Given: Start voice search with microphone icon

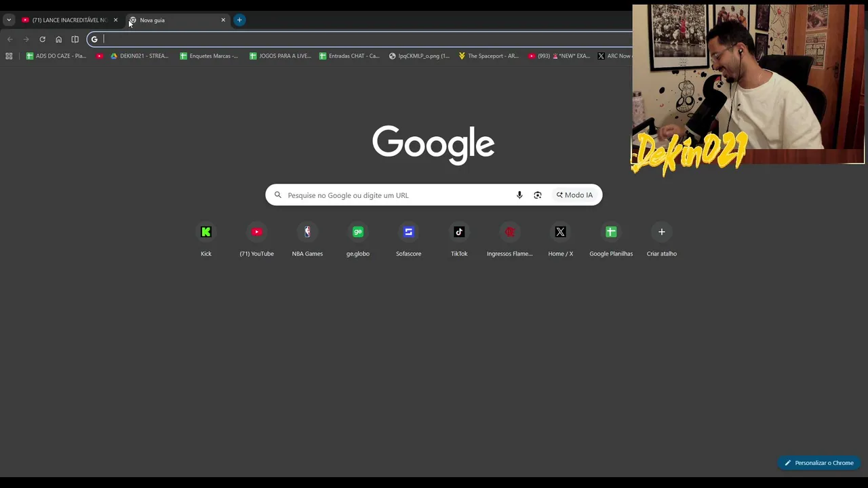Looking at the screenshot, I should [519, 195].
